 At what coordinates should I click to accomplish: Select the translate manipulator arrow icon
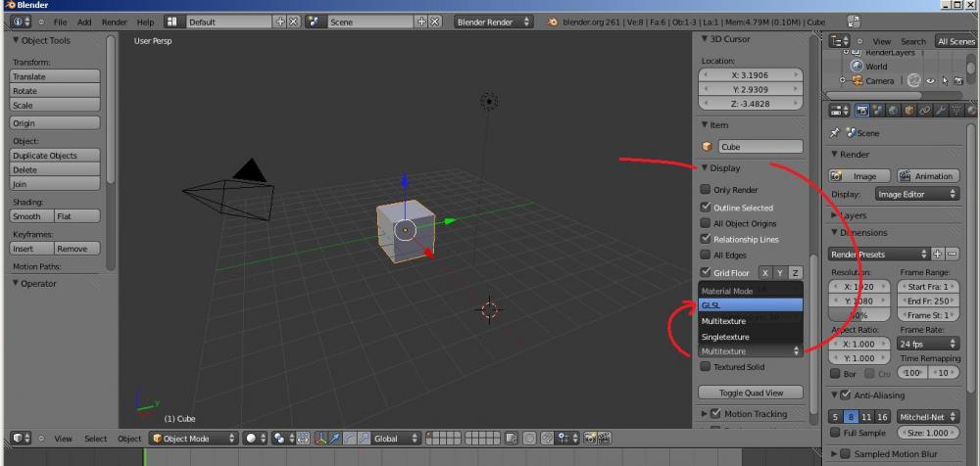click(335, 439)
